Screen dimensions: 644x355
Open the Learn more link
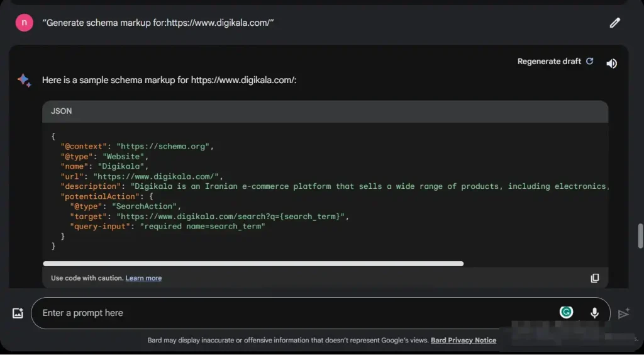(x=143, y=278)
